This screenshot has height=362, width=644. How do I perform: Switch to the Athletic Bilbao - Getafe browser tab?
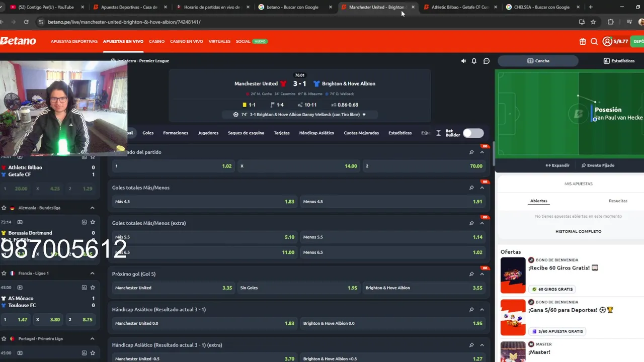460,7
